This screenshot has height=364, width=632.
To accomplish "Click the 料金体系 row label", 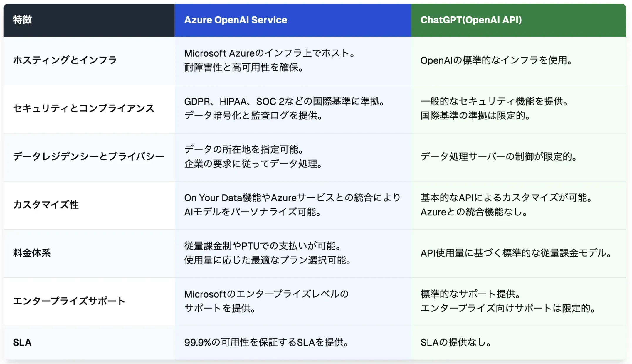I will [x=32, y=253].
